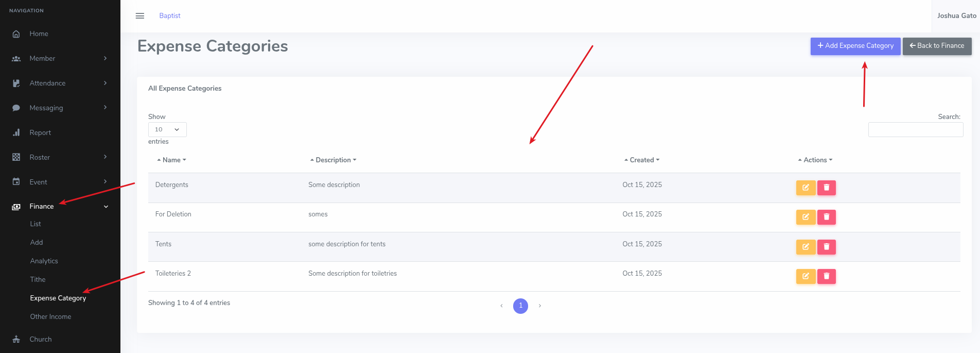This screenshot has height=353, width=980.
Task: Click the Report chart icon
Action: click(16, 133)
